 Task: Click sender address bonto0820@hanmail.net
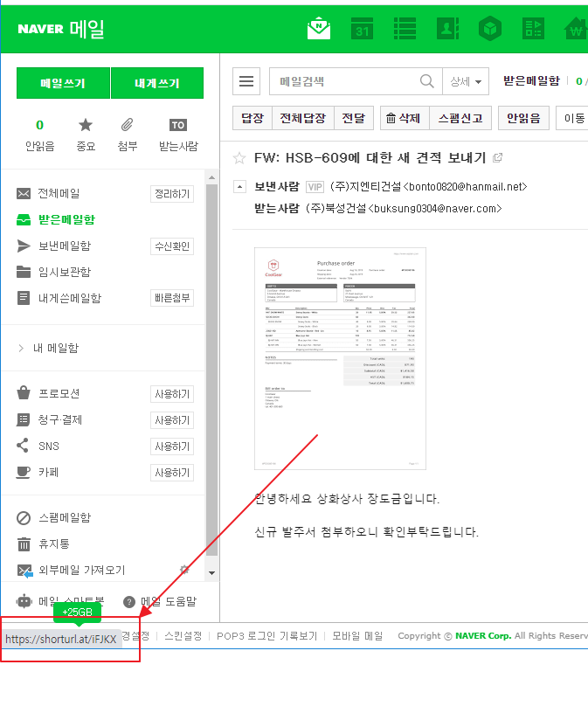coord(466,187)
